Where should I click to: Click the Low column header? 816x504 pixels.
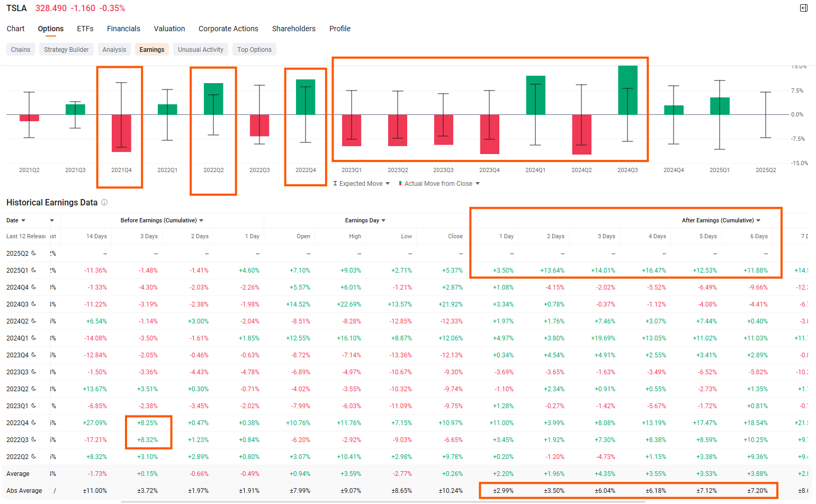tap(406, 236)
